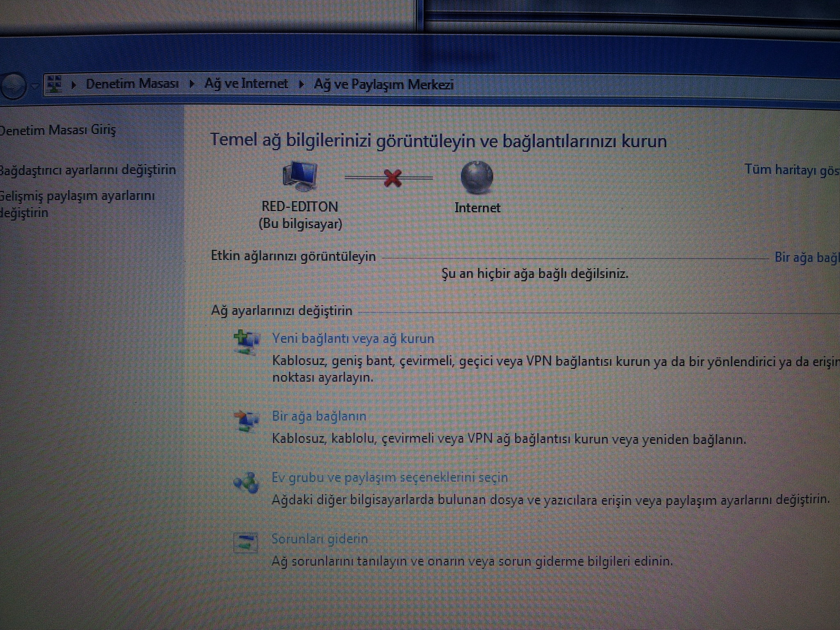The image size is (840, 630).
Task: Open Gelişmiş paylaşım ayarlarını değiştirin
Action: coord(78,204)
